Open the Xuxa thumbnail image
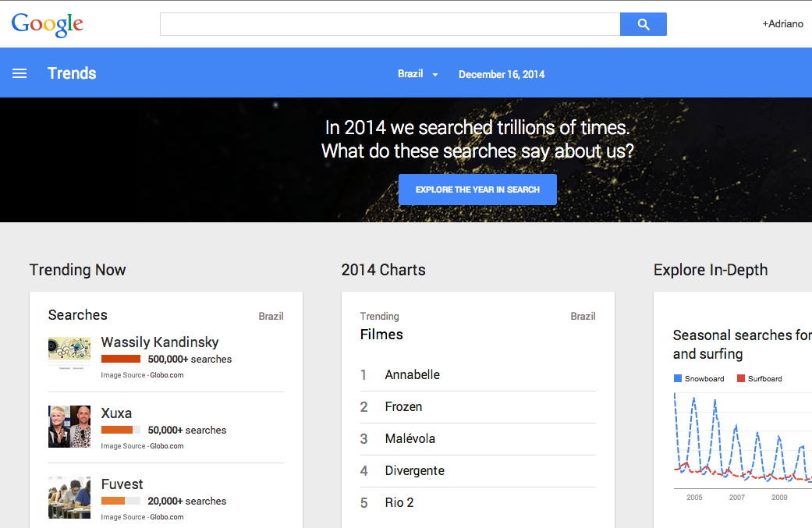 [x=69, y=427]
